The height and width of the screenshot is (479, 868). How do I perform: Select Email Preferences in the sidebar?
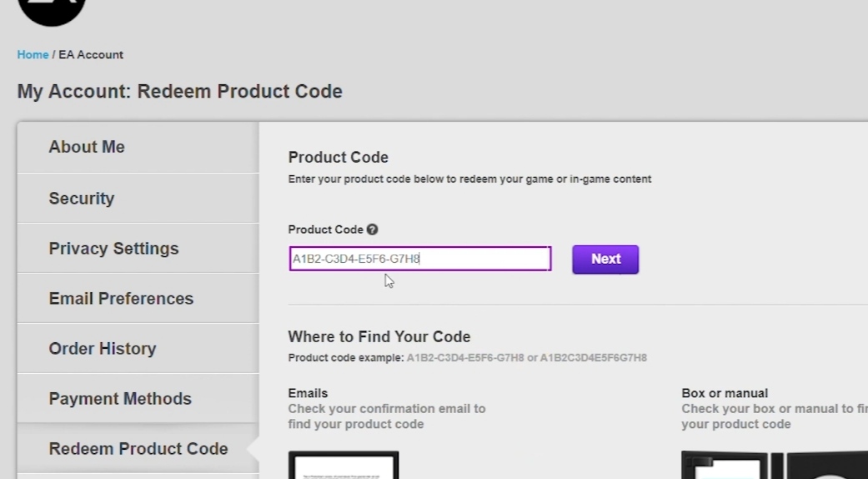point(121,299)
